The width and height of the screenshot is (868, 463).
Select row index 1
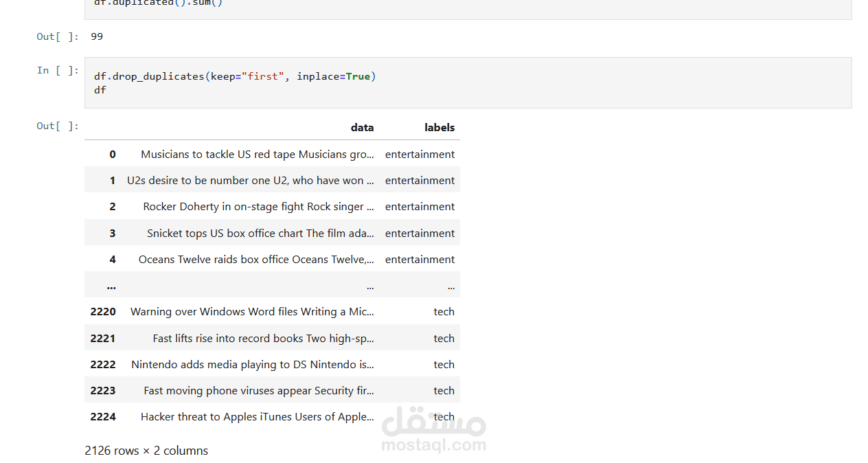pos(113,181)
